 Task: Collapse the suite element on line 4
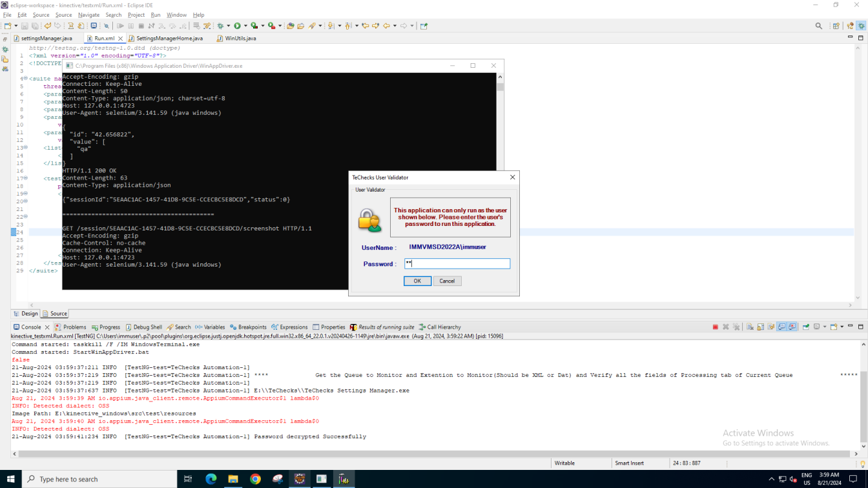point(25,79)
